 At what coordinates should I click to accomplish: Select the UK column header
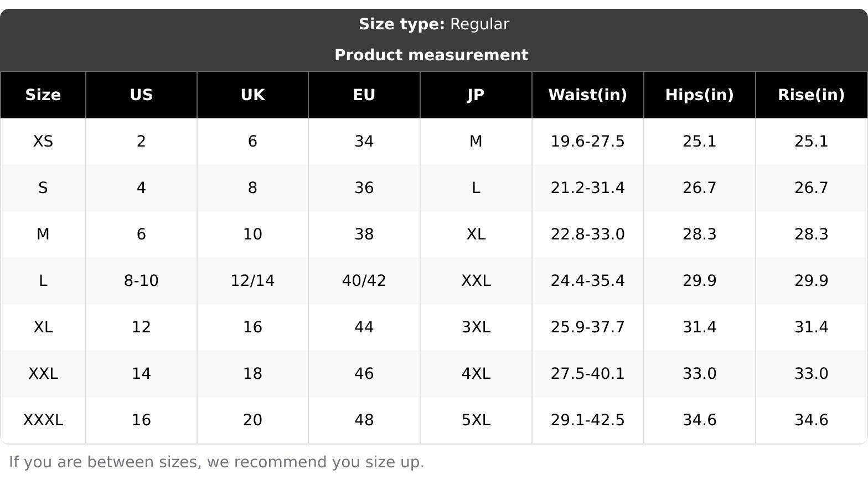[x=252, y=95]
